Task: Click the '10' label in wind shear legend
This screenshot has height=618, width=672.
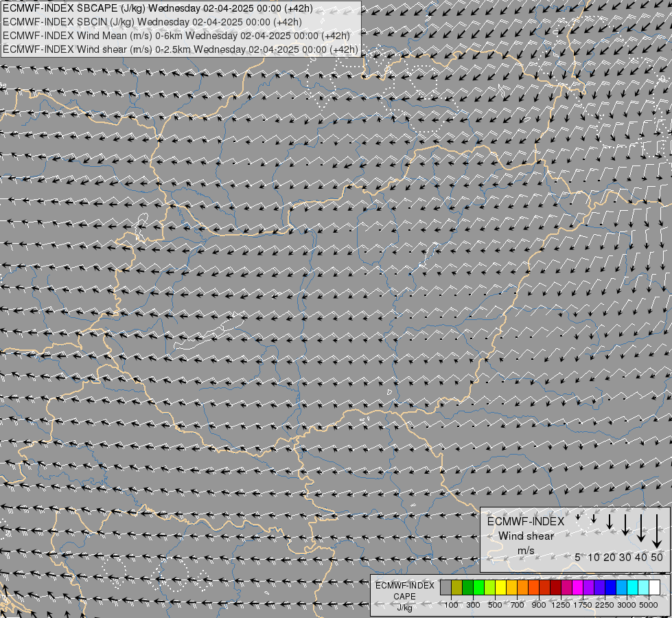Action: 594,557
